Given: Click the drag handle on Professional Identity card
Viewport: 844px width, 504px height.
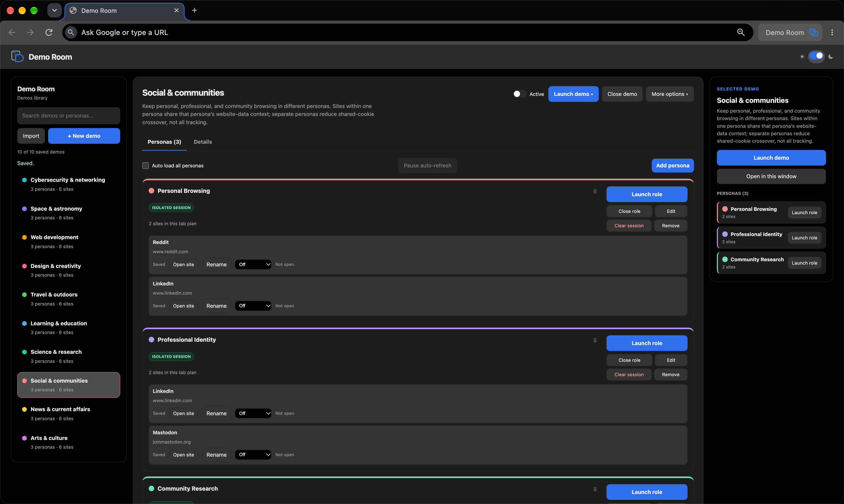Looking at the screenshot, I should pyautogui.click(x=595, y=340).
